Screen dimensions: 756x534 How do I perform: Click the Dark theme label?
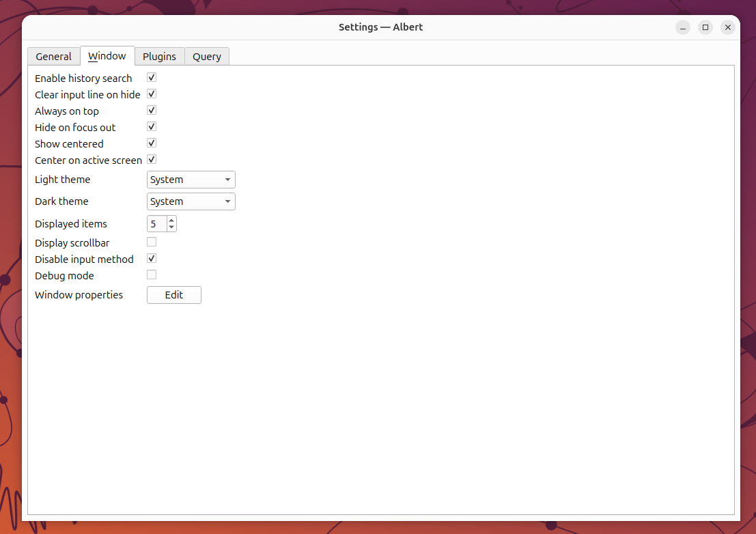61,201
